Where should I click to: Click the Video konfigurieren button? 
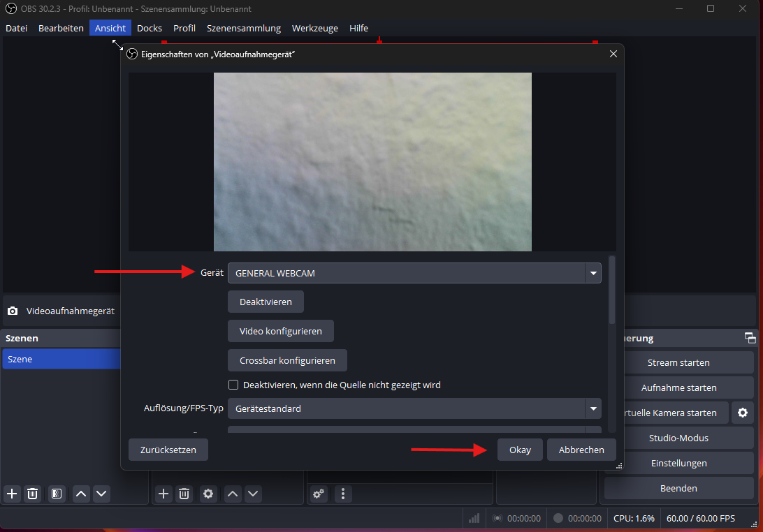point(280,331)
